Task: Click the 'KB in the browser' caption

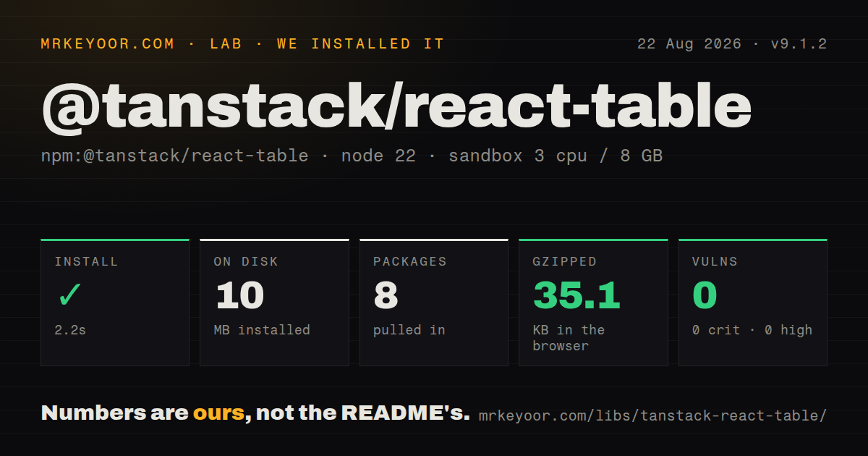Action: click(x=569, y=338)
